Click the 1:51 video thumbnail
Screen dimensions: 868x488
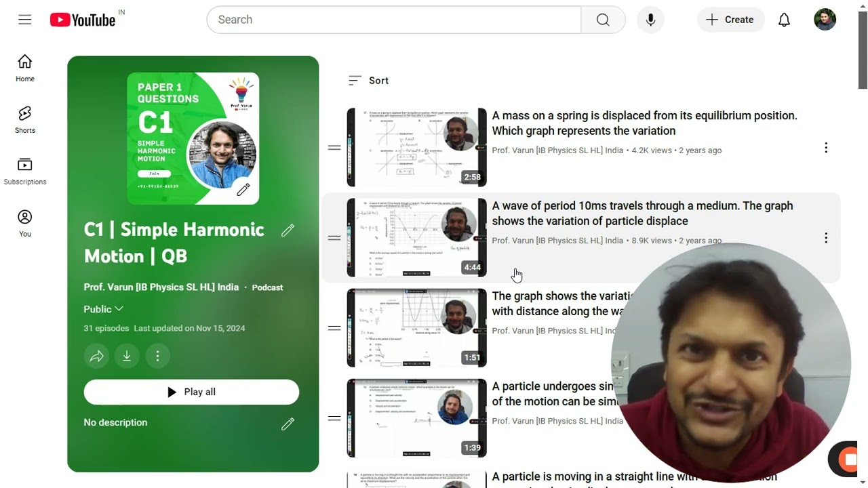click(x=417, y=328)
